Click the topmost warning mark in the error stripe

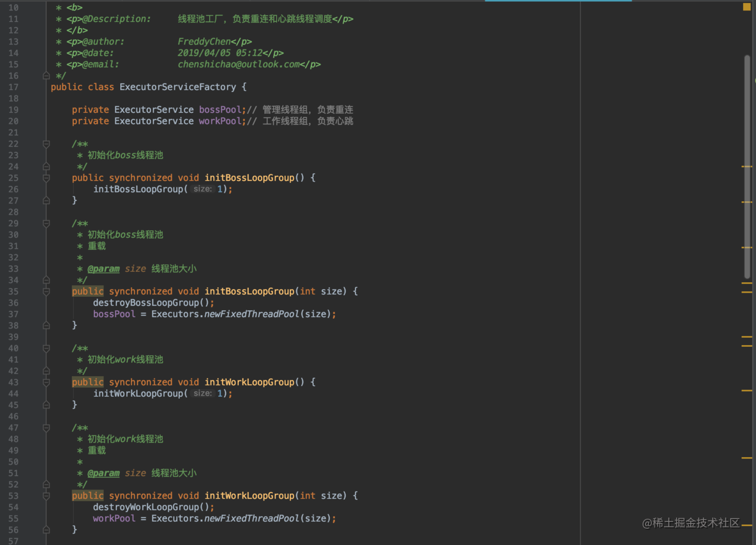(747, 166)
